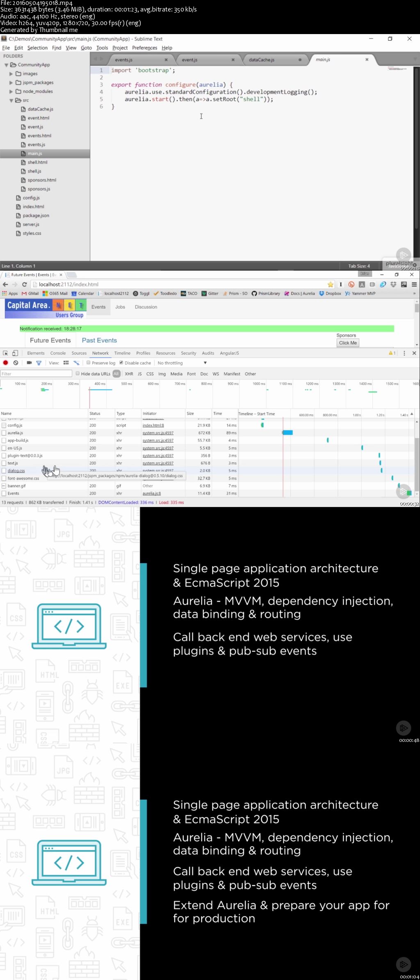Viewport: 420px width, 980px height.
Task: Select the aurelia.js request checkbox
Action: [x=4, y=433]
